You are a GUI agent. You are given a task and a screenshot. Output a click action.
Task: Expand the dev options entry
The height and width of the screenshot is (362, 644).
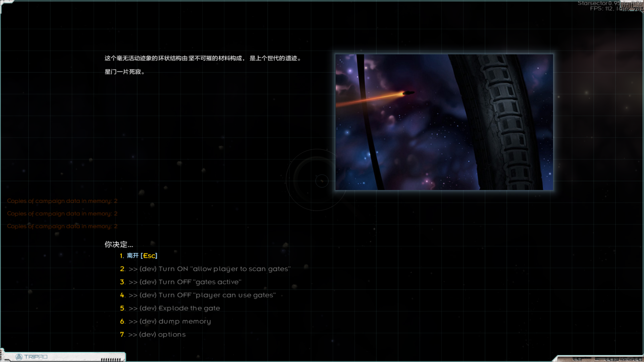(157, 334)
